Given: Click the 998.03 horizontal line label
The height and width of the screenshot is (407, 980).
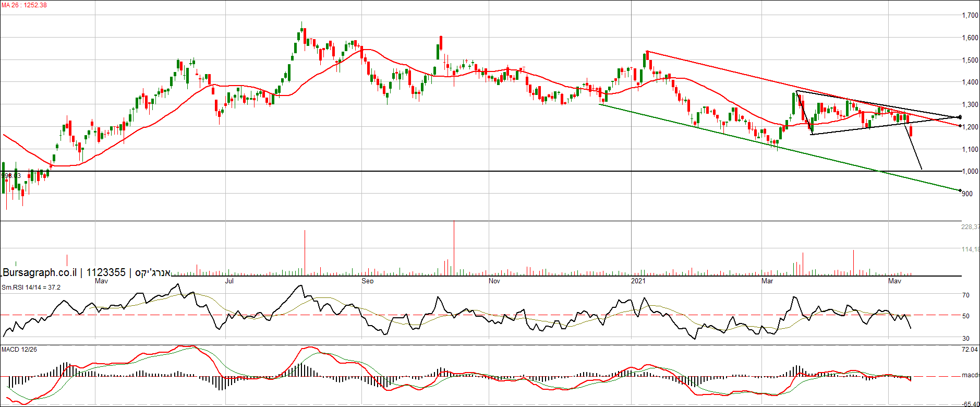Looking at the screenshot, I should pos(10,176).
